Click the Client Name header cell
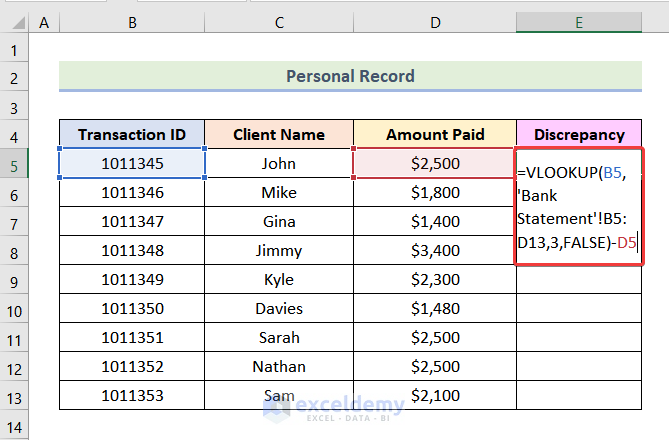Screen dimensions: 669x440 [x=279, y=134]
